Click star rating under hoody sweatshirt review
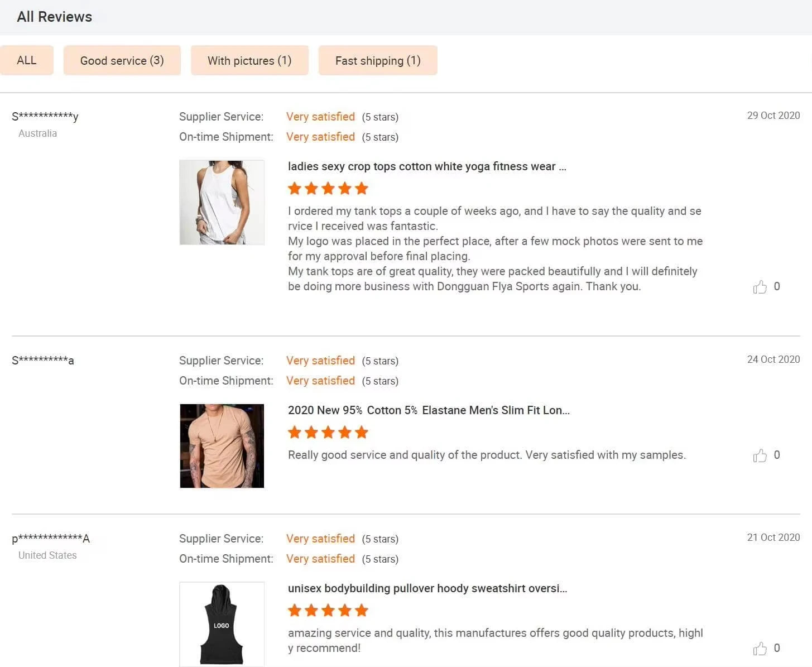This screenshot has height=667, width=812. (x=328, y=611)
